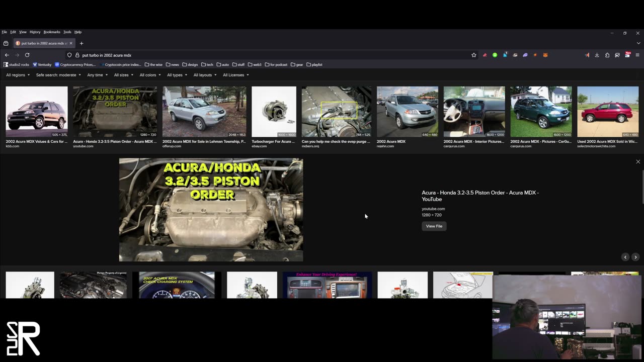The height and width of the screenshot is (362, 644).
Task: Go to previous image in preview
Action: [x=625, y=257]
